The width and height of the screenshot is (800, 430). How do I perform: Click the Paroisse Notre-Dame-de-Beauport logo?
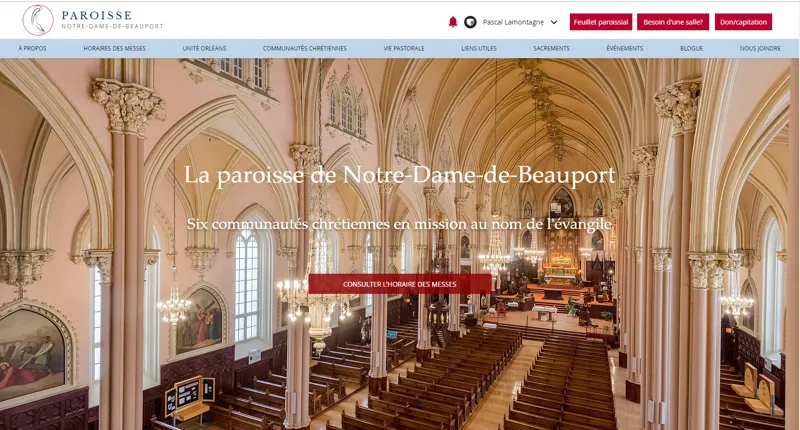(x=93, y=20)
